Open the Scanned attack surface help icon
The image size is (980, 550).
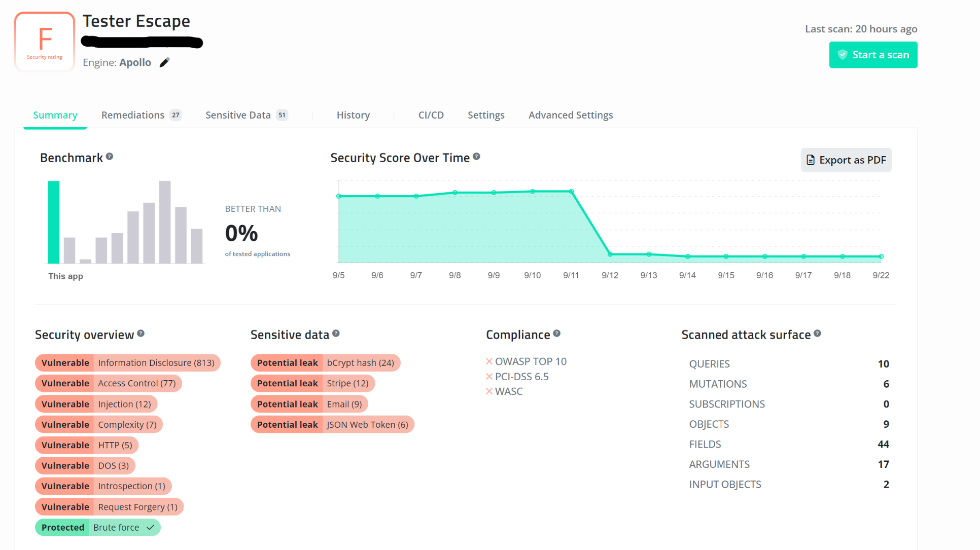[818, 333]
